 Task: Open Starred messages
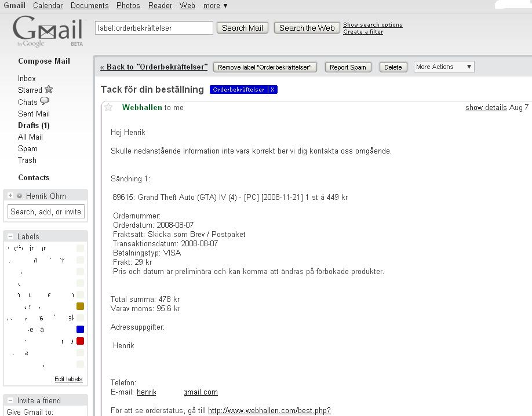point(30,90)
